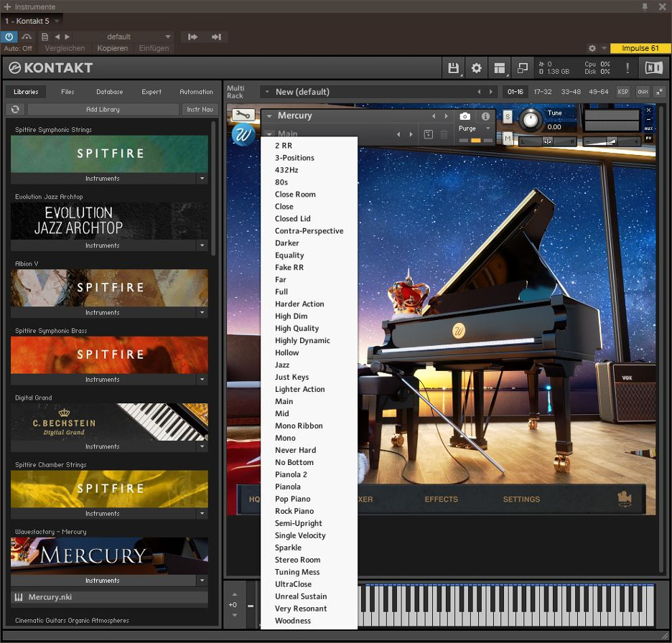672x643 pixels.
Task: Click the Tune knob
Action: tap(530, 120)
